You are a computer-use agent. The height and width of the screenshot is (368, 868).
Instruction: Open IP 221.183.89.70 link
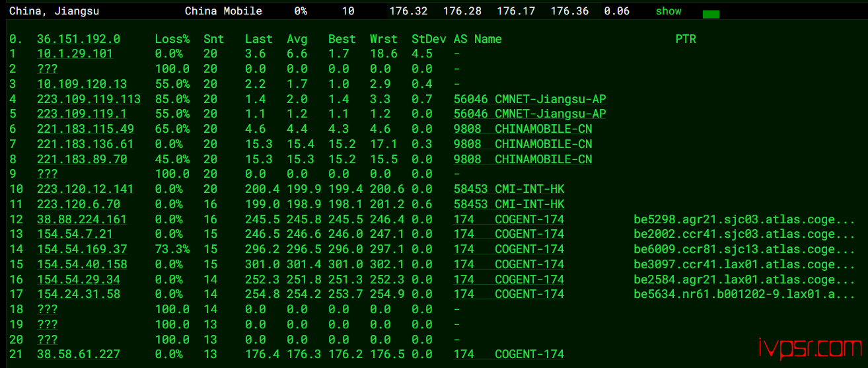(x=82, y=159)
